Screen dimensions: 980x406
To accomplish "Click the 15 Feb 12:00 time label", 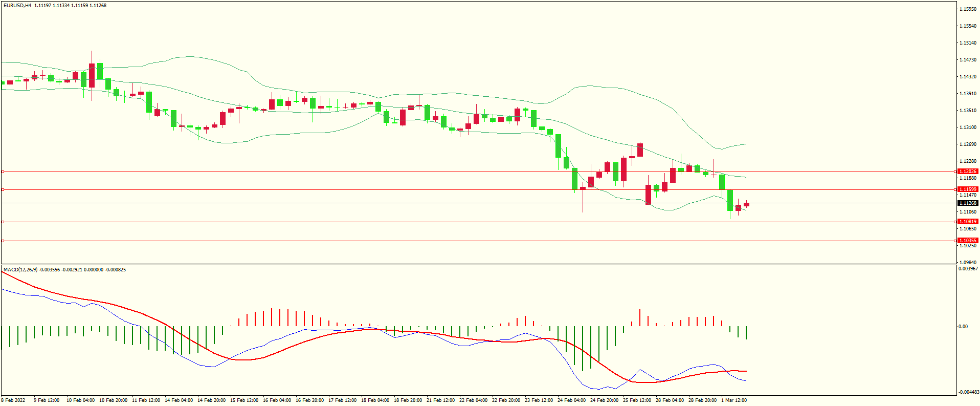I will pos(244,400).
